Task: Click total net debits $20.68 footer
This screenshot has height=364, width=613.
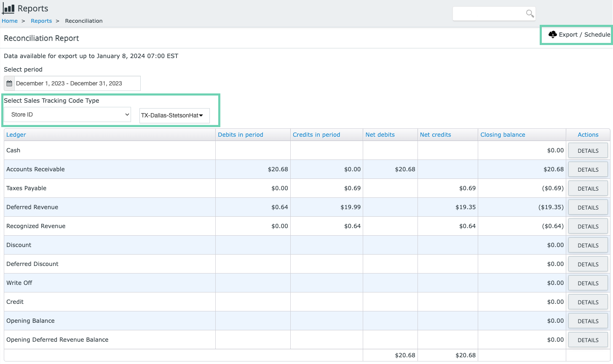Action: pos(405,355)
